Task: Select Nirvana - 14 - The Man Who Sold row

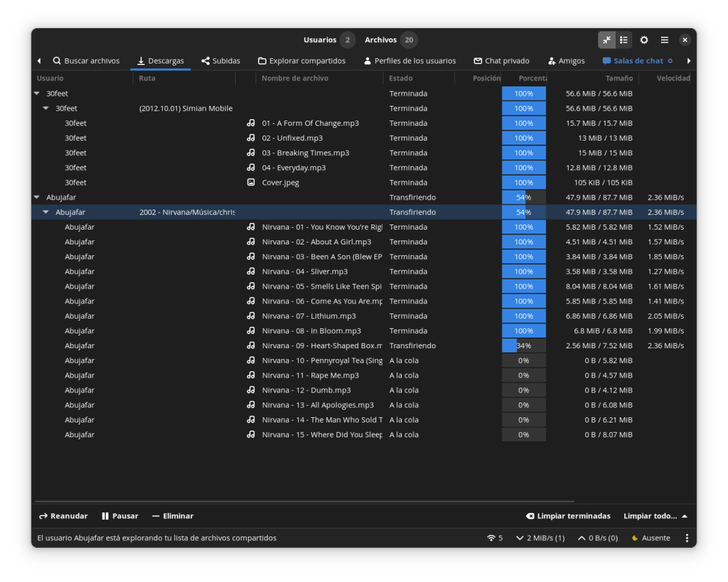Action: click(364, 420)
